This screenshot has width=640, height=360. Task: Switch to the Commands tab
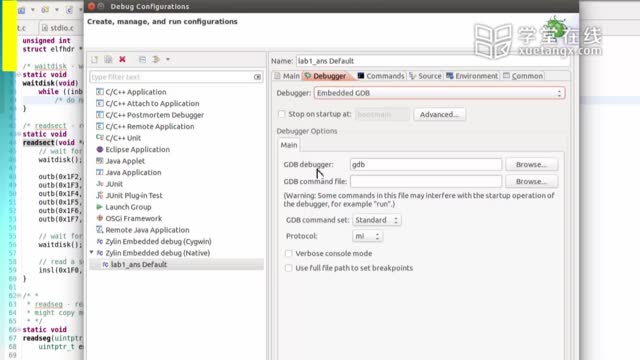pos(381,76)
